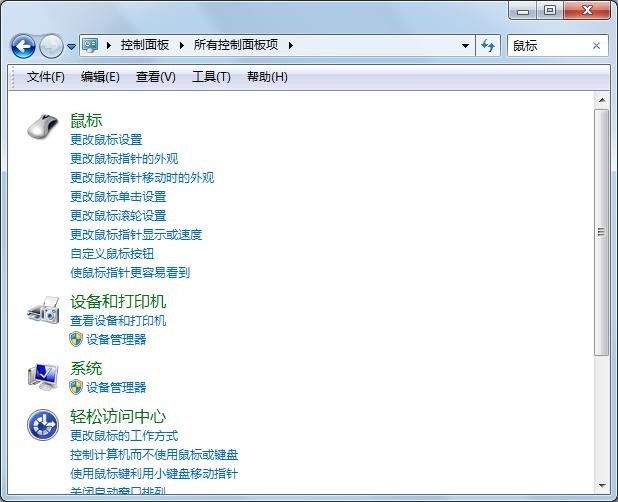This screenshot has height=502, width=618.
Task: Click the scrollbar down arrow
Action: [602, 485]
